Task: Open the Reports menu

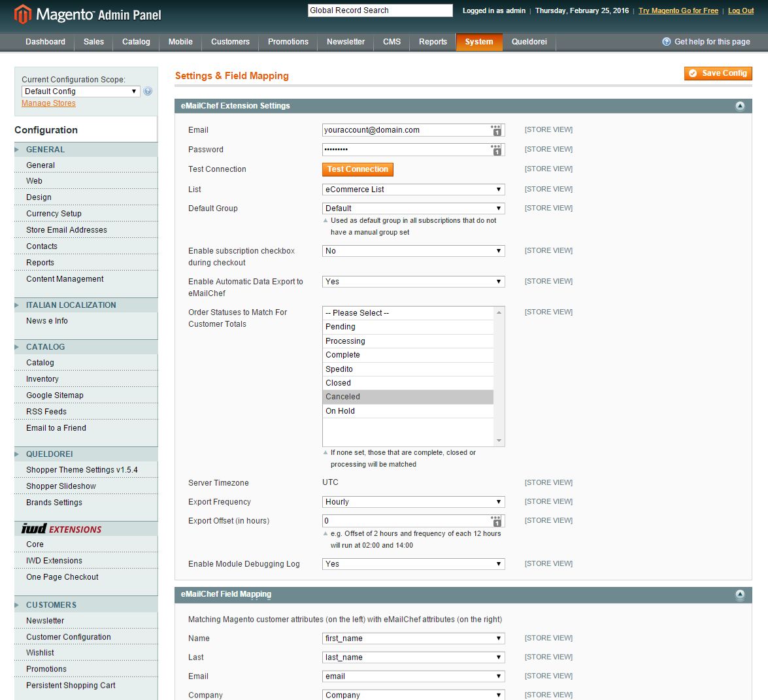Action: coord(433,42)
